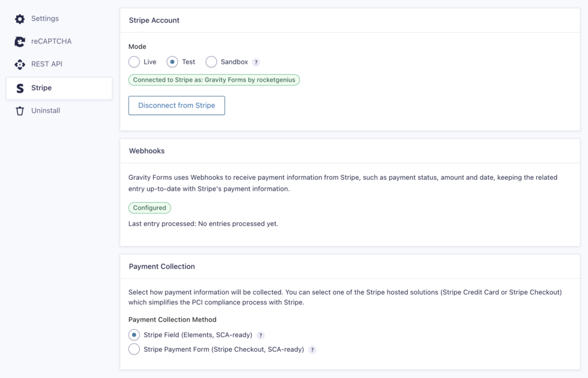Select the Sandbox mode radio button

click(x=211, y=62)
